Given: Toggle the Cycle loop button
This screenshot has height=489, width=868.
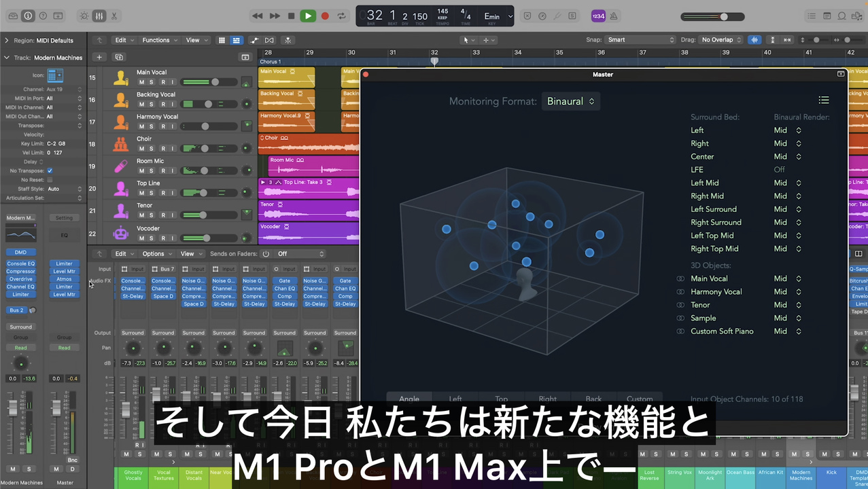Looking at the screenshot, I should [x=341, y=16].
